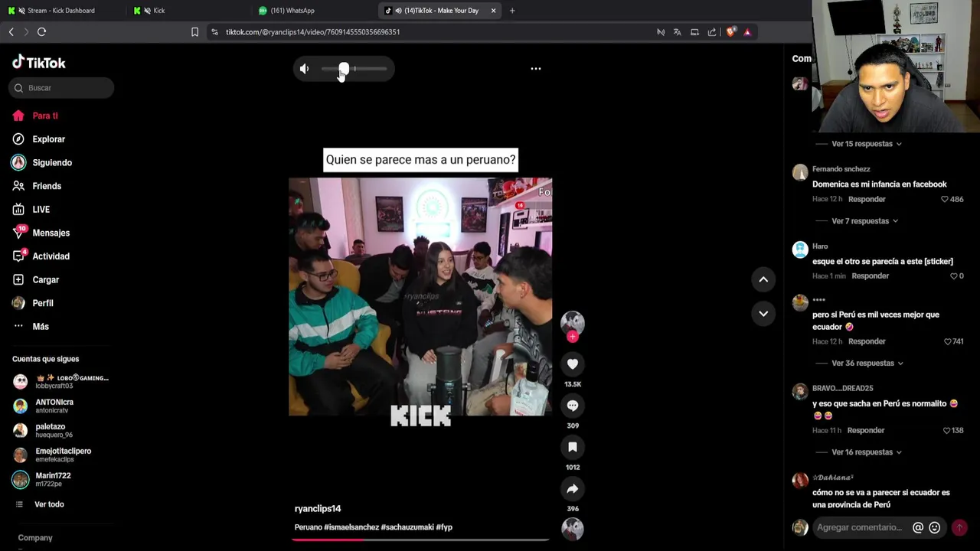This screenshot has width=980, height=551.
Task: Share the video with the arrow icon
Action: 573,488
